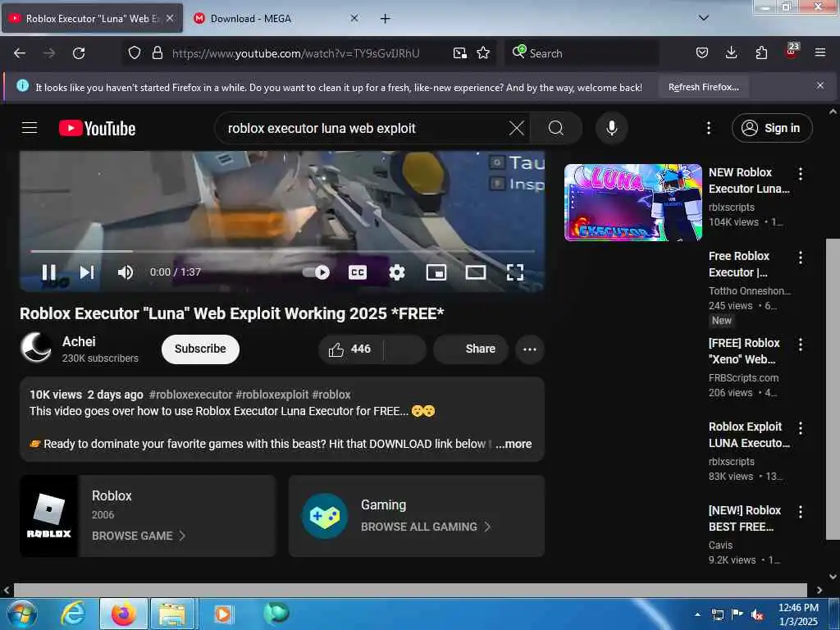Open options for Roblox Exploit LUNA video
Image resolution: width=840 pixels, height=630 pixels.
tap(801, 428)
